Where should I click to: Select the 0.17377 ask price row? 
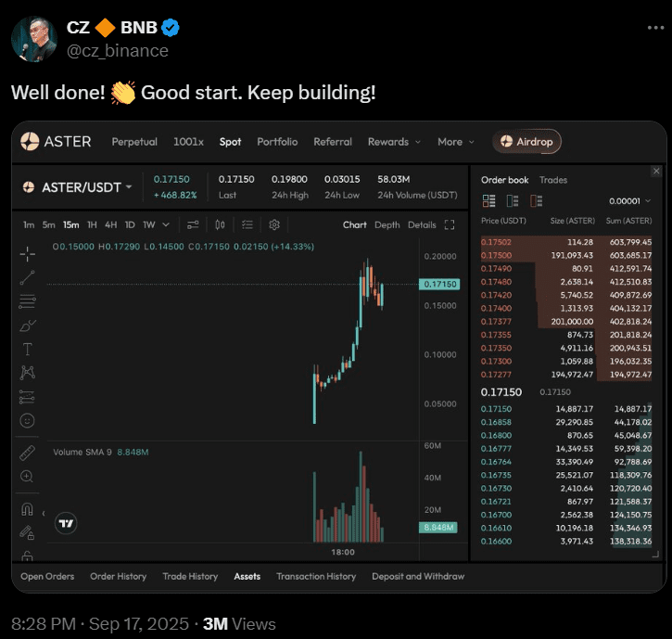[497, 321]
